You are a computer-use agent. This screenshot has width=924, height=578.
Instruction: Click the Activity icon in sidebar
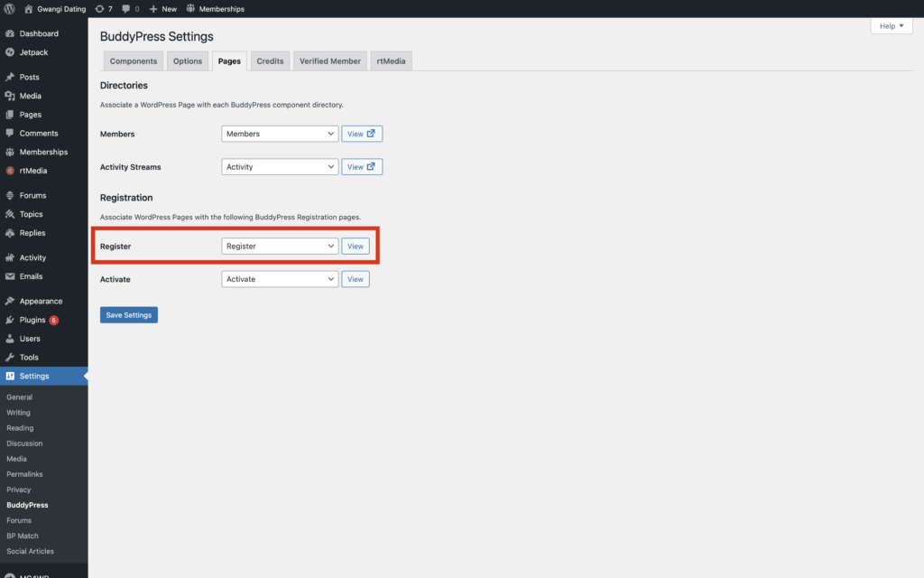click(x=10, y=257)
